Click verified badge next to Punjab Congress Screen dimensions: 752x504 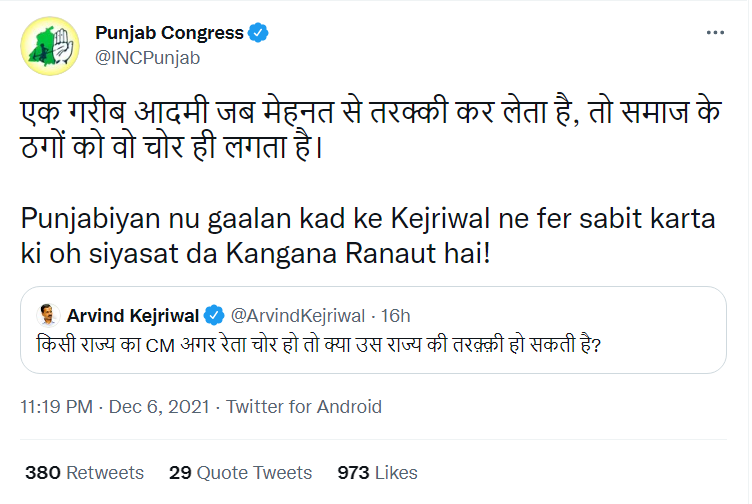tap(258, 33)
